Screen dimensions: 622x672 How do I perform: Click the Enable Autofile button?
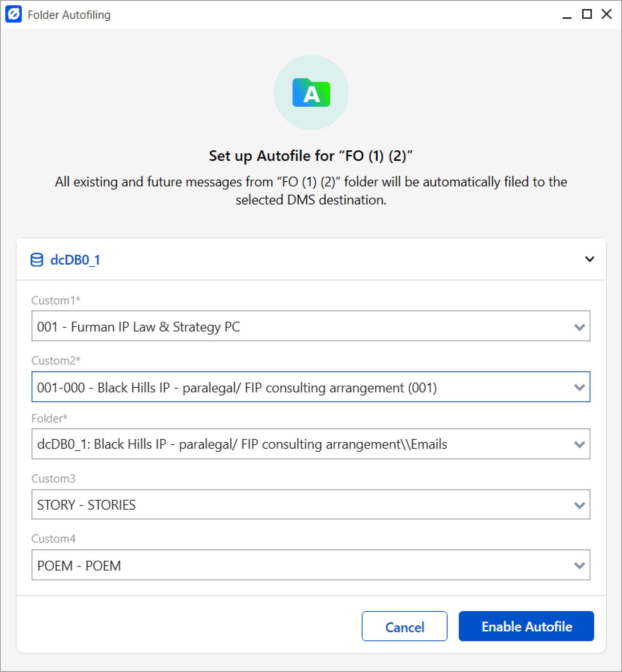click(x=526, y=627)
